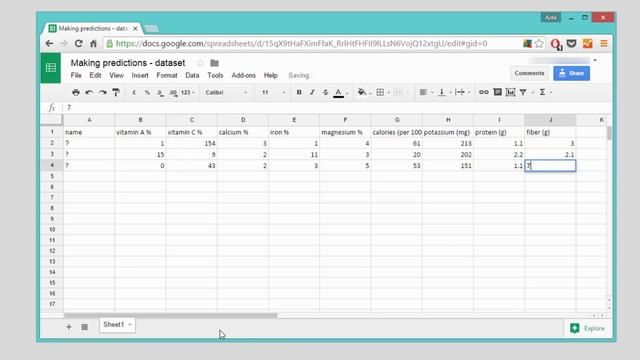Image resolution: width=640 pixels, height=360 pixels.
Task: Select column J header
Action: [550, 120]
